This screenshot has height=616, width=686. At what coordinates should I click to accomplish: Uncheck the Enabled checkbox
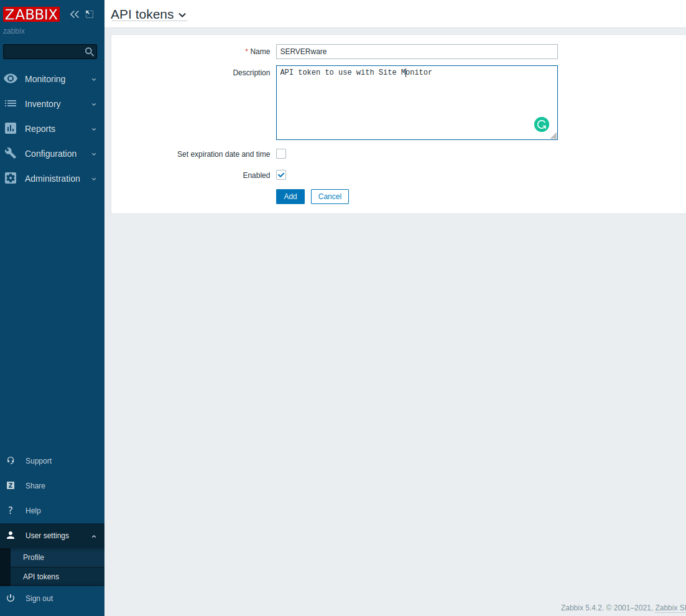click(280, 175)
